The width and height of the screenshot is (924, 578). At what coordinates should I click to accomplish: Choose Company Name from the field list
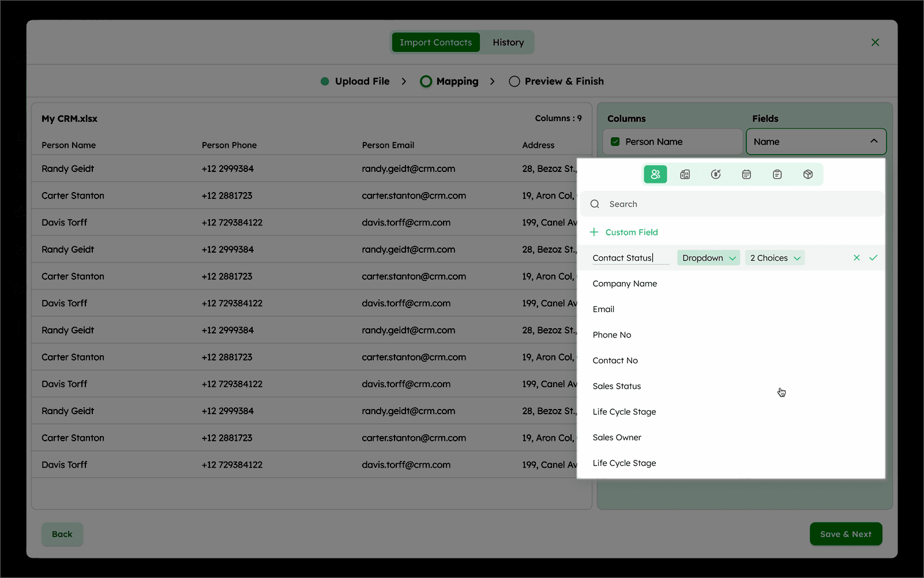tap(625, 284)
